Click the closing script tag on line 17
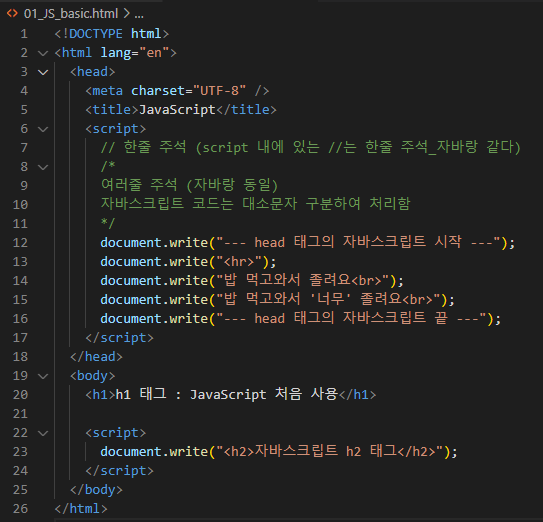Image resolution: width=543 pixels, height=522 pixels. [119, 338]
